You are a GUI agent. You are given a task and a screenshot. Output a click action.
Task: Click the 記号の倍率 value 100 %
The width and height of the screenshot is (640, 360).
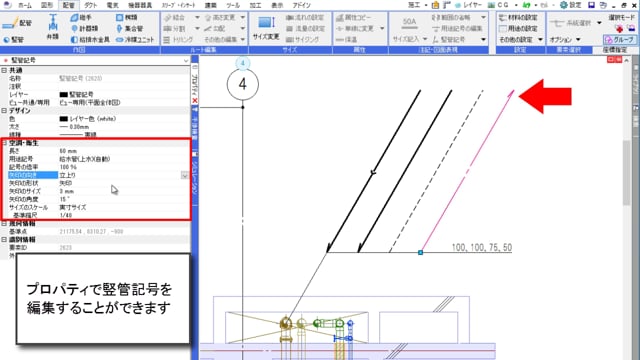(68, 167)
